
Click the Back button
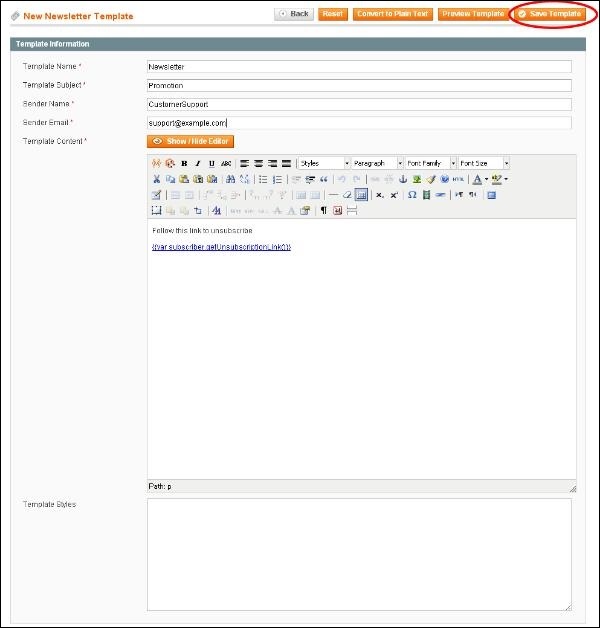[294, 14]
